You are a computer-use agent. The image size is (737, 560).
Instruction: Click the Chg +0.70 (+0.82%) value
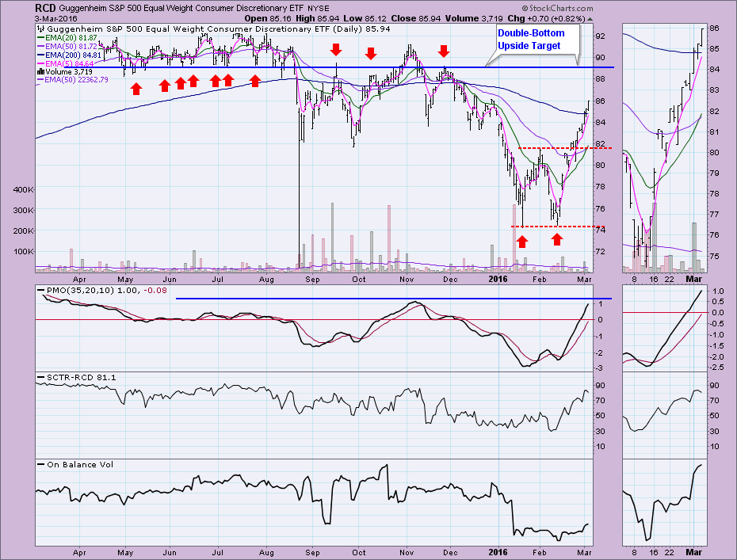(x=546, y=19)
